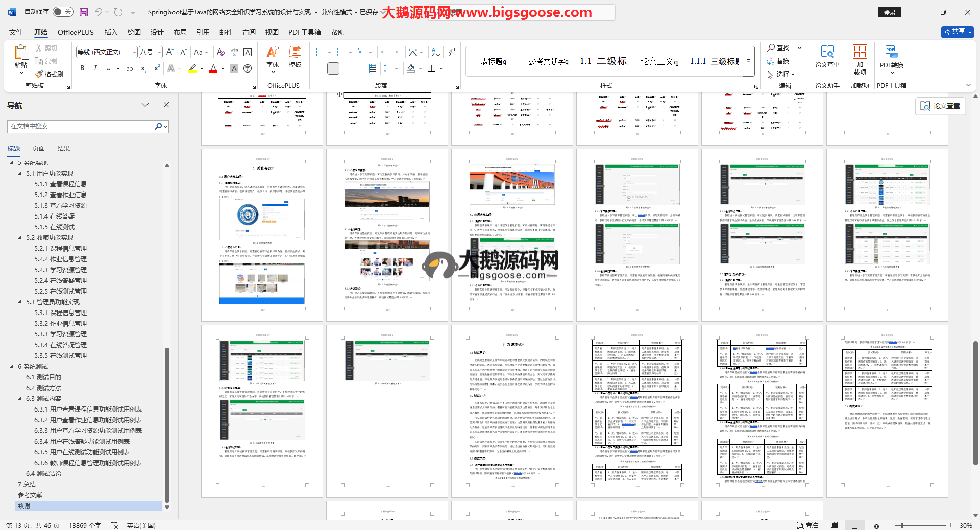The width and height of the screenshot is (980, 530).
Task: Click the document search input field
Action: pyautogui.click(x=82, y=126)
